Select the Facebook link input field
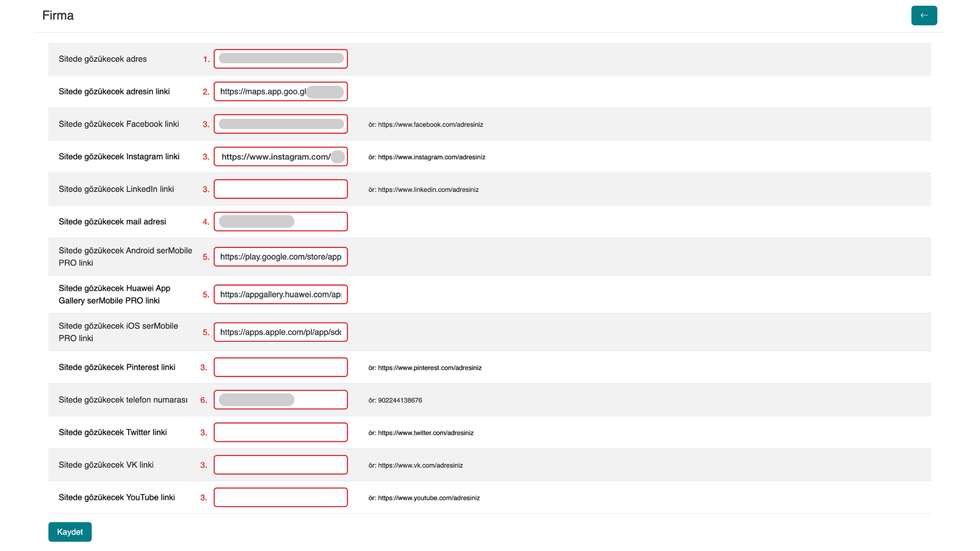This screenshot has width=980, height=551. tap(281, 124)
